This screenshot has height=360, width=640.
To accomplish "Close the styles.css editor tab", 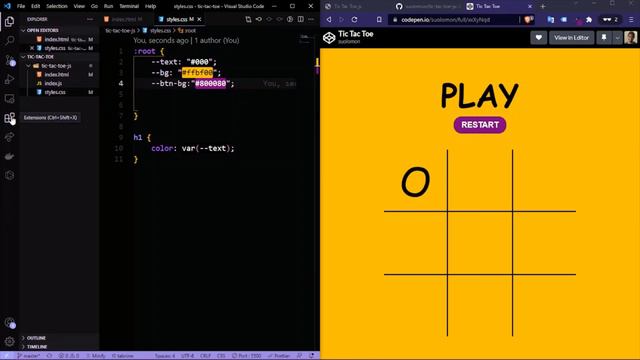I will [x=199, y=19].
